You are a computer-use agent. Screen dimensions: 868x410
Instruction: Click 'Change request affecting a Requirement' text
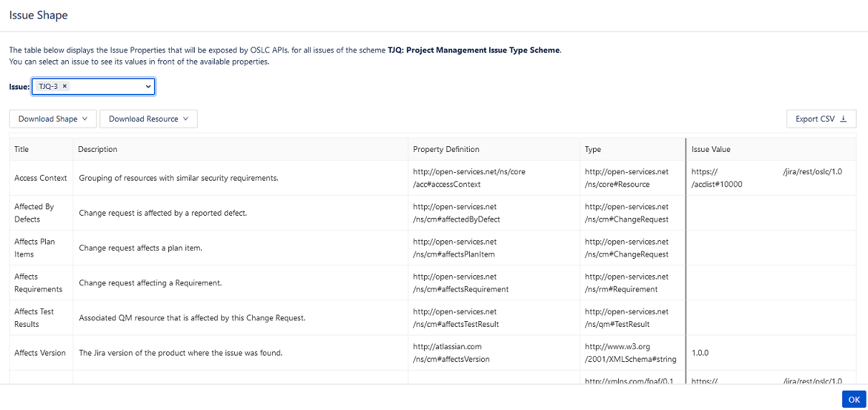[x=150, y=283]
